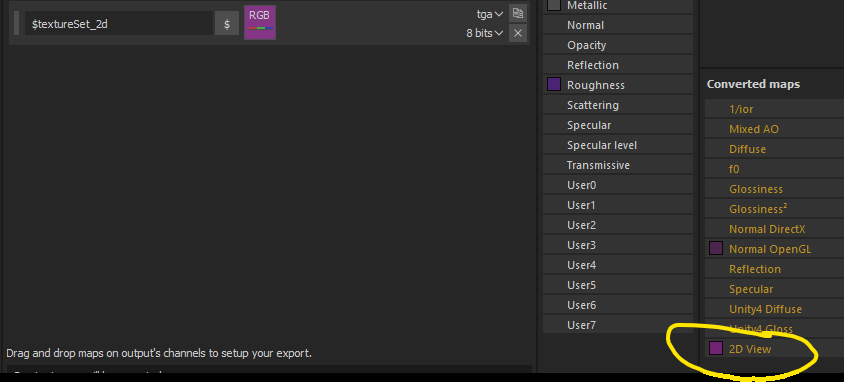Screen dimensions: 844x382
Task: Click the swatch beside Normal OpenGL
Action: coord(715,249)
